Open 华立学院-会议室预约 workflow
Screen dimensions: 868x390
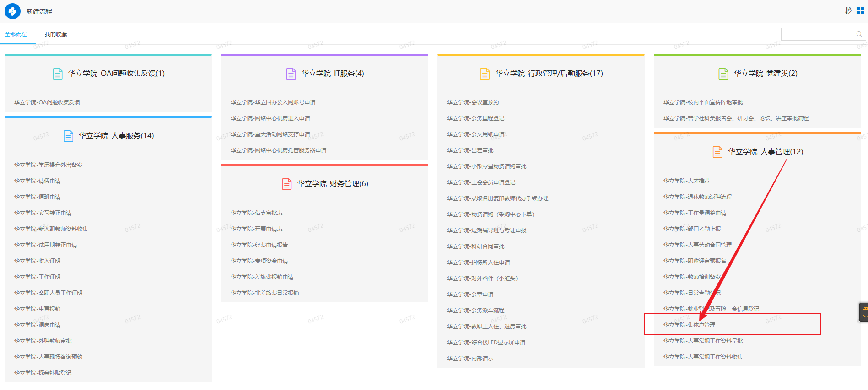point(473,102)
